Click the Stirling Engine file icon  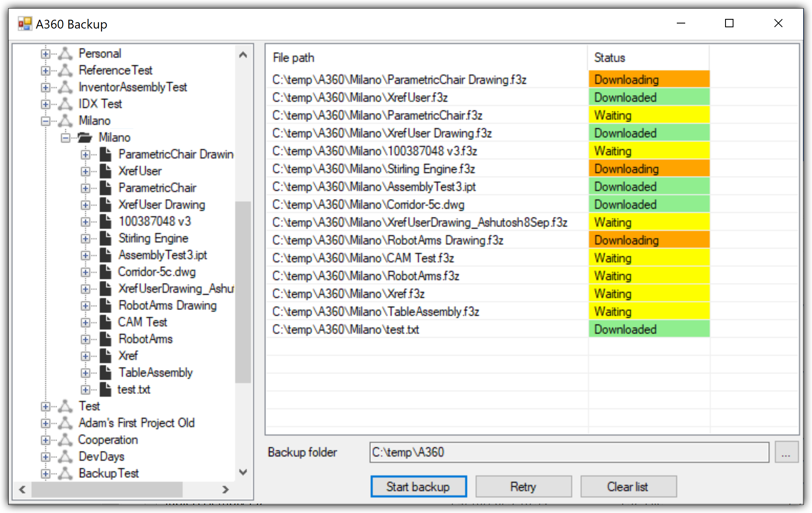pyautogui.click(x=106, y=238)
